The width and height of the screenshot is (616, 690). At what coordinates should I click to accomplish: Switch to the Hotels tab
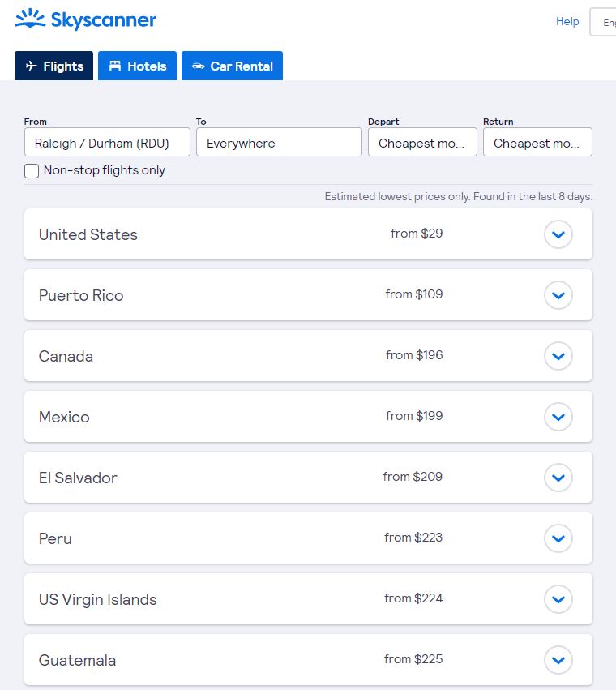pos(137,66)
